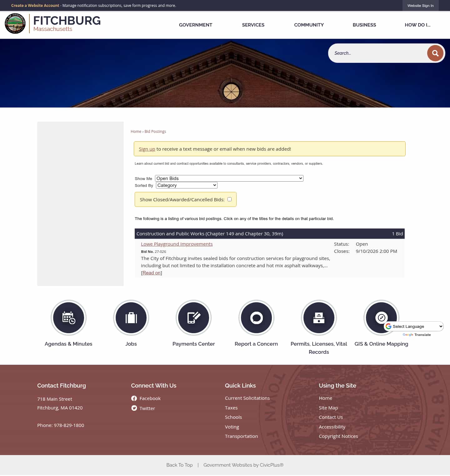
Task: Click Website Sign In button
Action: pyautogui.click(x=420, y=6)
